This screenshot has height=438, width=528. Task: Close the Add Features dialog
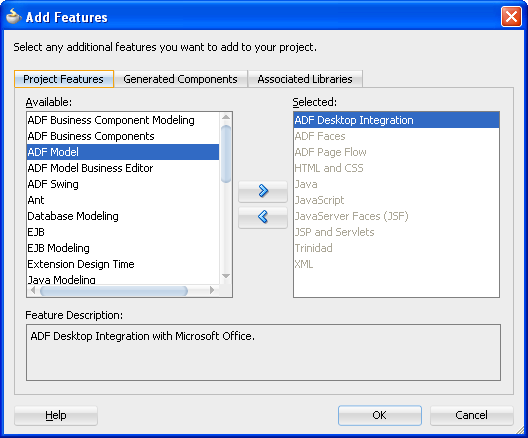pyautogui.click(x=511, y=16)
